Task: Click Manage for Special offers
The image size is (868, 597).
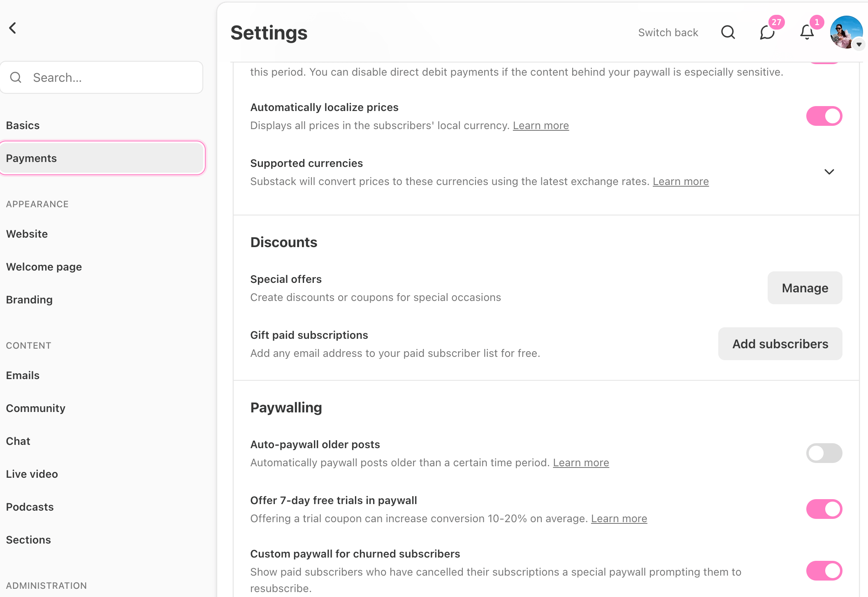Action: pos(805,288)
